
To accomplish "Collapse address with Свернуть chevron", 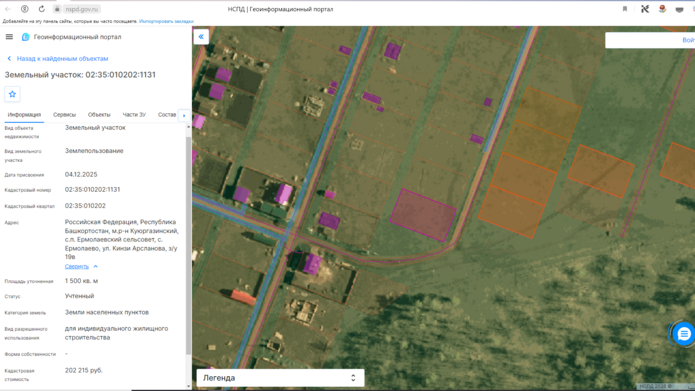I will pyautogui.click(x=95, y=266).
